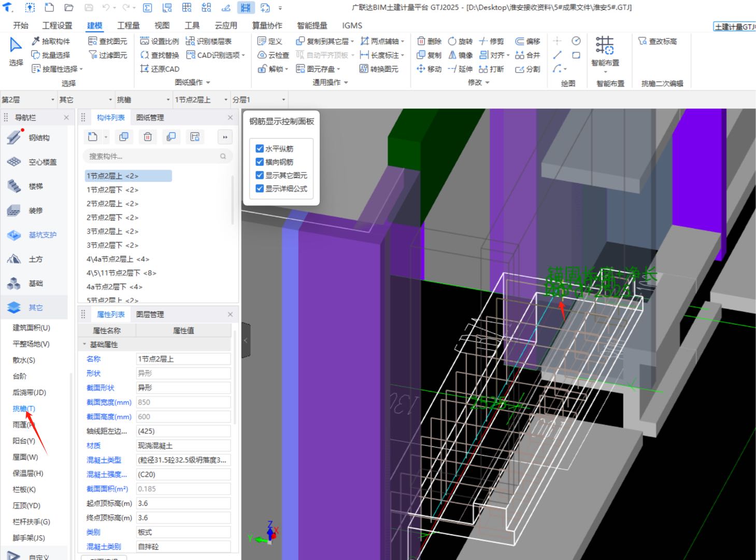
Task: Open the 工程设置 ribbon tab
Action: point(57,25)
